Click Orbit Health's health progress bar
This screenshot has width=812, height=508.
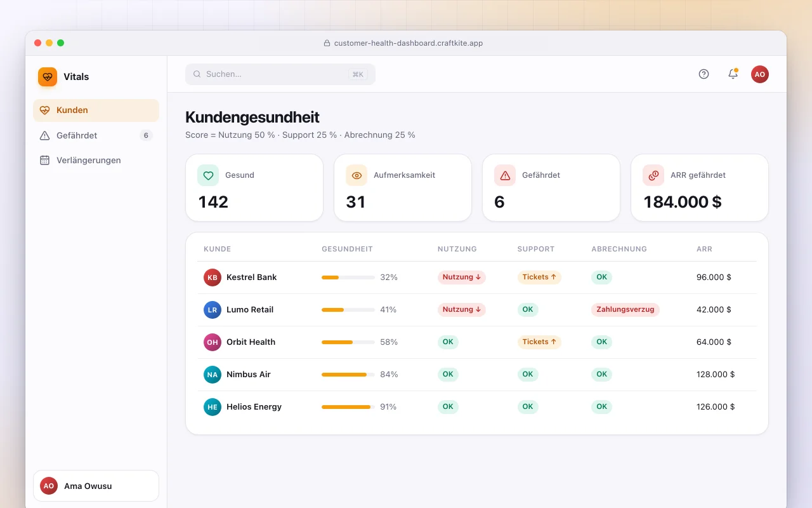(x=348, y=342)
